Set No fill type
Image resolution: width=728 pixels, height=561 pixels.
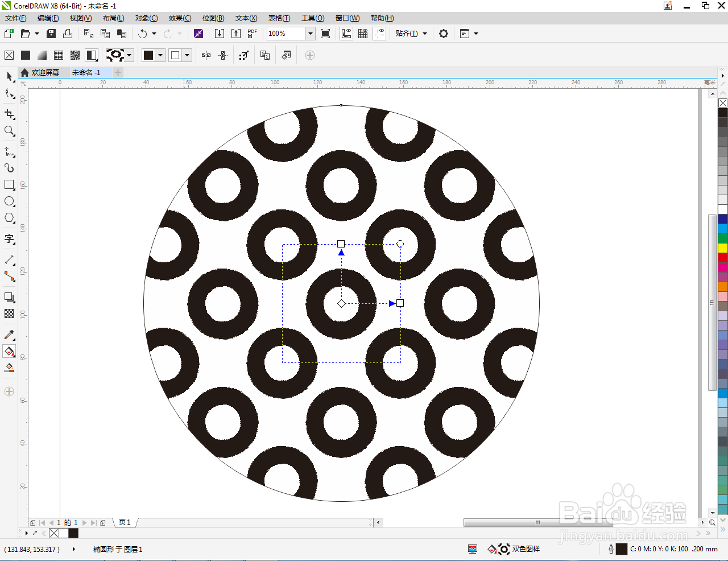[x=9, y=55]
